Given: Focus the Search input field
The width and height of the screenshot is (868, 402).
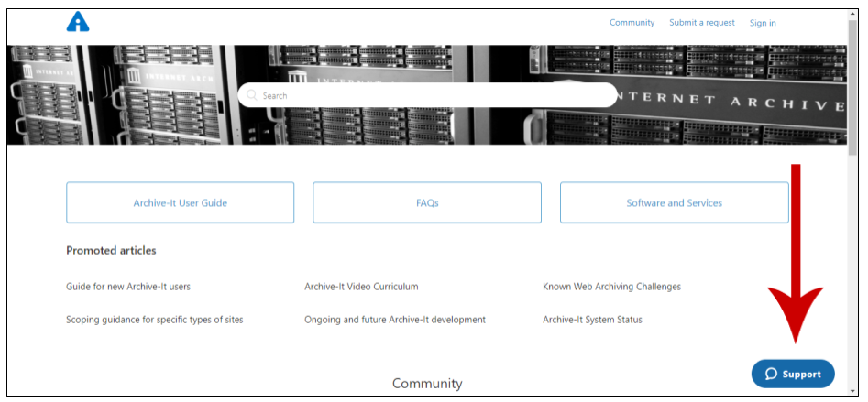Looking at the screenshot, I should point(431,95).
